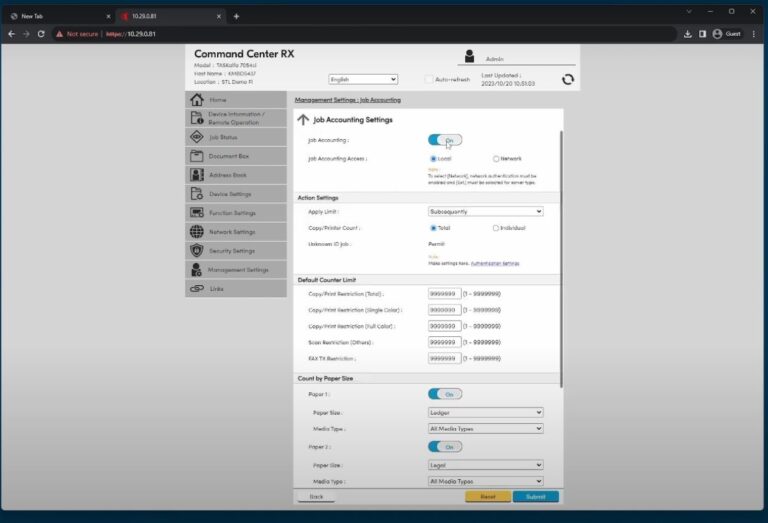Click the Copy/Print Restriction (Single Color) field
Screen dimensions: 768x523
(444, 310)
